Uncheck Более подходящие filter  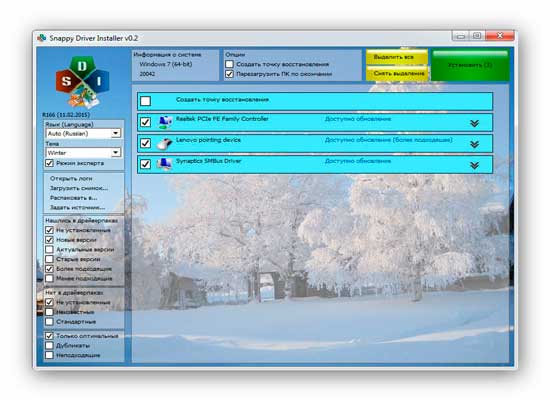click(49, 269)
